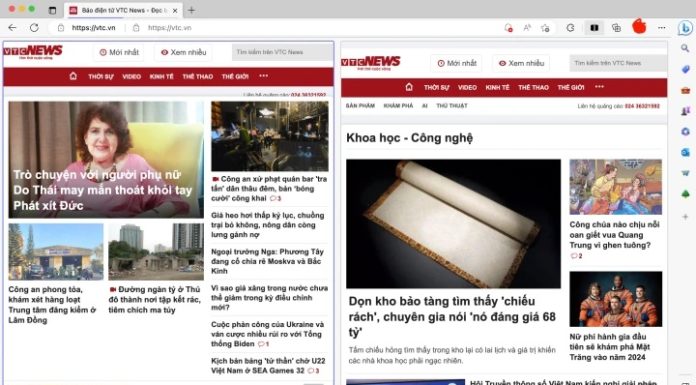
Task: Add page to favorites star icon
Action: [x=546, y=28]
